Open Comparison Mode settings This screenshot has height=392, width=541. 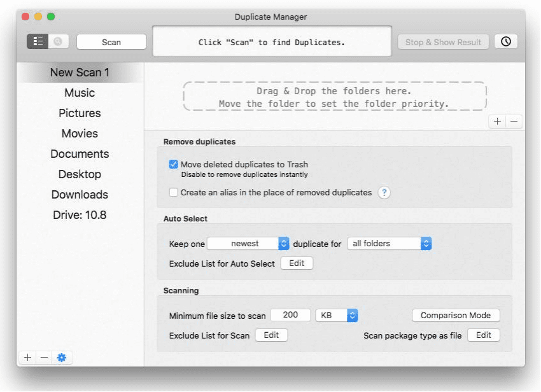click(x=456, y=315)
